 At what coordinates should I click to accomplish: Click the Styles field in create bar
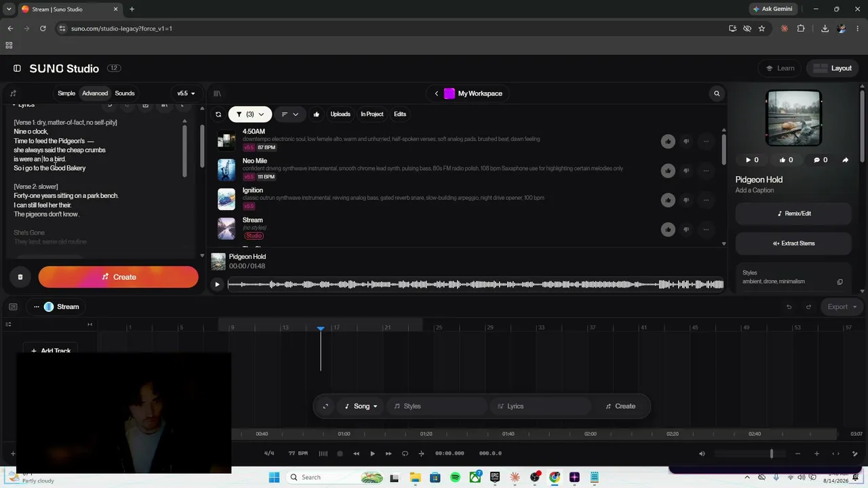(x=438, y=407)
